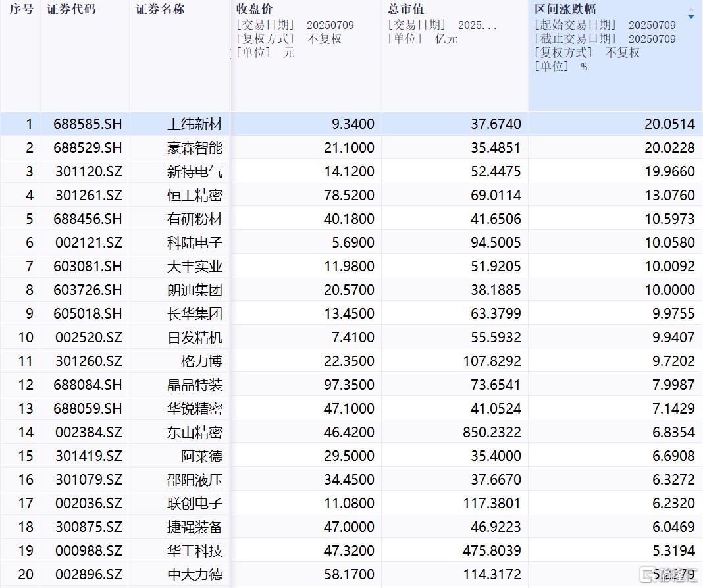Viewport: 703px width, 588px height.
Task: Select stock name 联创电子
Action: [x=195, y=503]
